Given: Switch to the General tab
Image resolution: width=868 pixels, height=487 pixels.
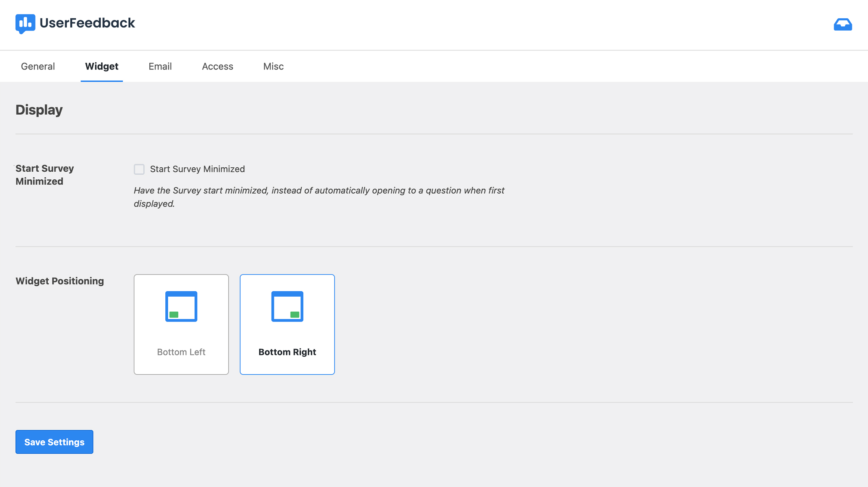Looking at the screenshot, I should coord(37,66).
